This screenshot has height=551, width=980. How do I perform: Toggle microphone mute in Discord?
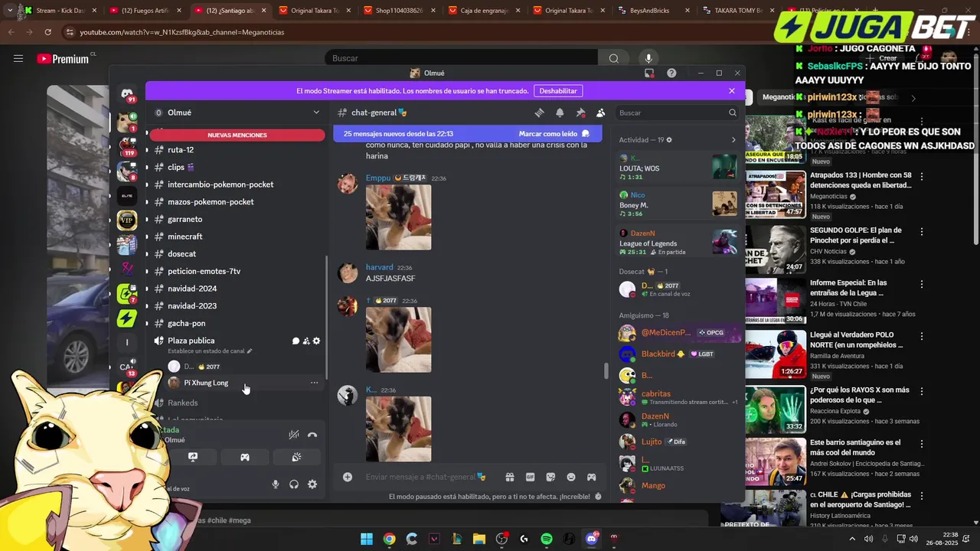pyautogui.click(x=276, y=484)
